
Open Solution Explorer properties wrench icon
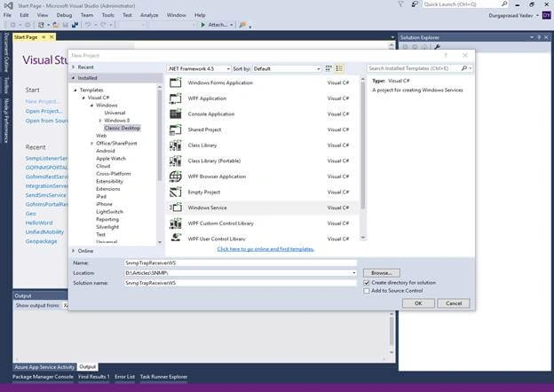click(x=437, y=47)
